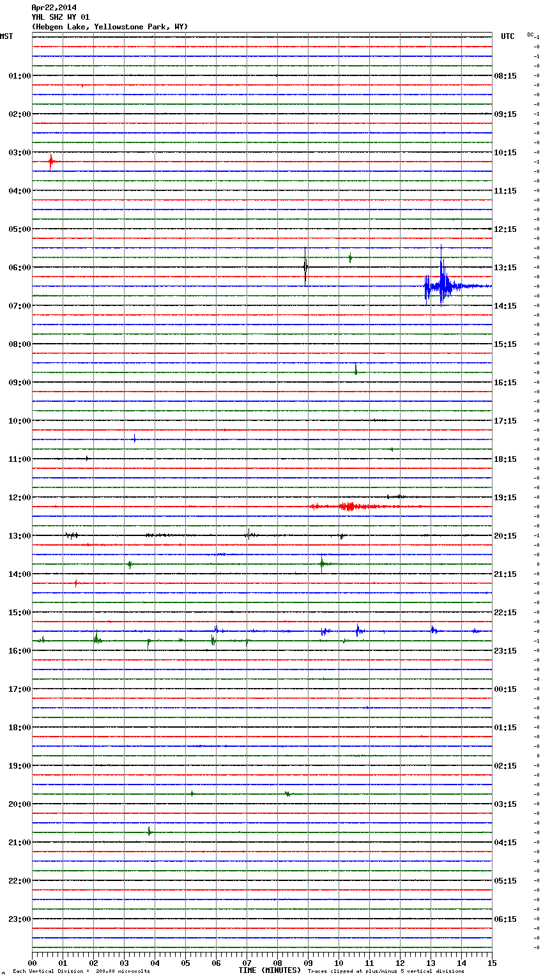Click the UTC timezone label
The width and height of the screenshot is (543, 980).
click(x=508, y=36)
